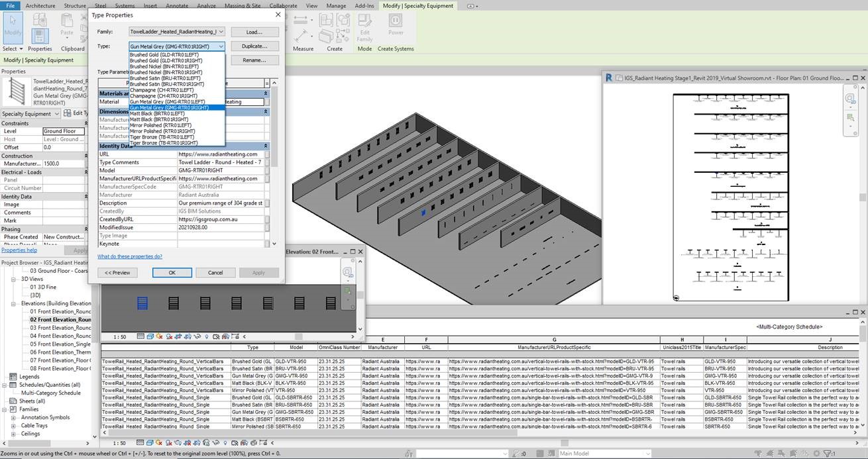Click the Temporary Hide/Isolate glasses icon
Image resolution: width=868 pixels, height=459 pixels.
pos(197,336)
